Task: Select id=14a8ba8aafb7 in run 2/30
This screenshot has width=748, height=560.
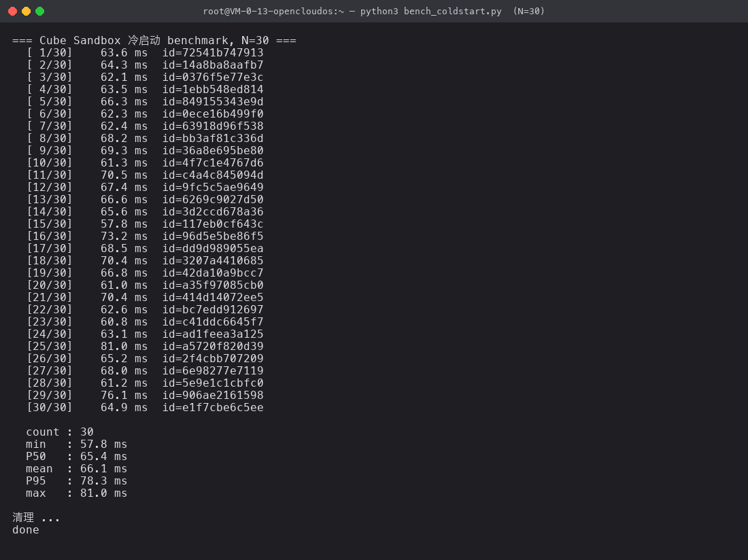Action: tap(213, 65)
